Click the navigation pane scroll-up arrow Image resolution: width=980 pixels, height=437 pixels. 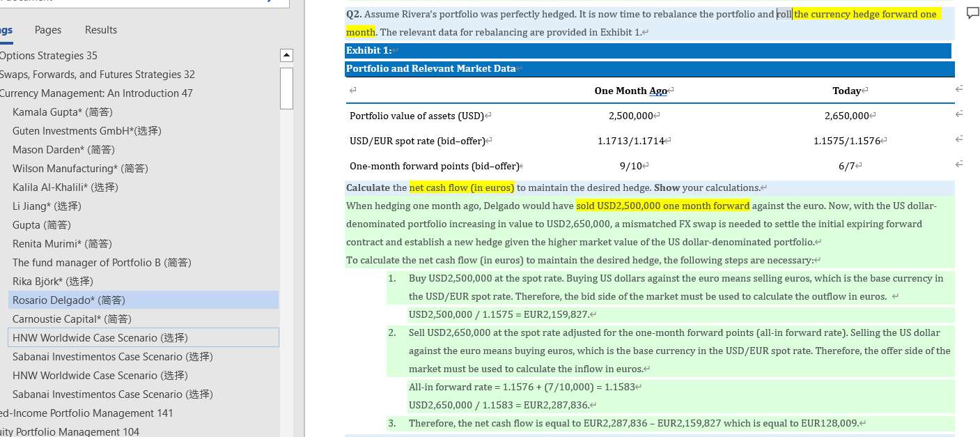point(286,55)
